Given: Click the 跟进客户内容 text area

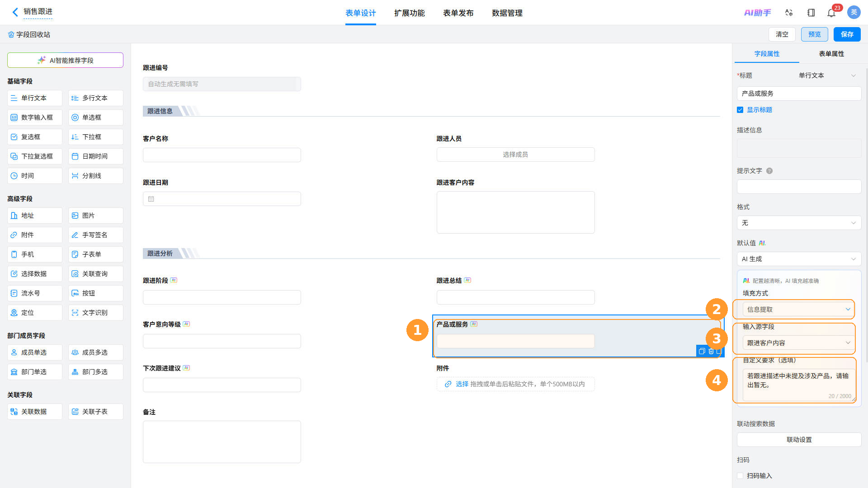Looking at the screenshot, I should (515, 212).
